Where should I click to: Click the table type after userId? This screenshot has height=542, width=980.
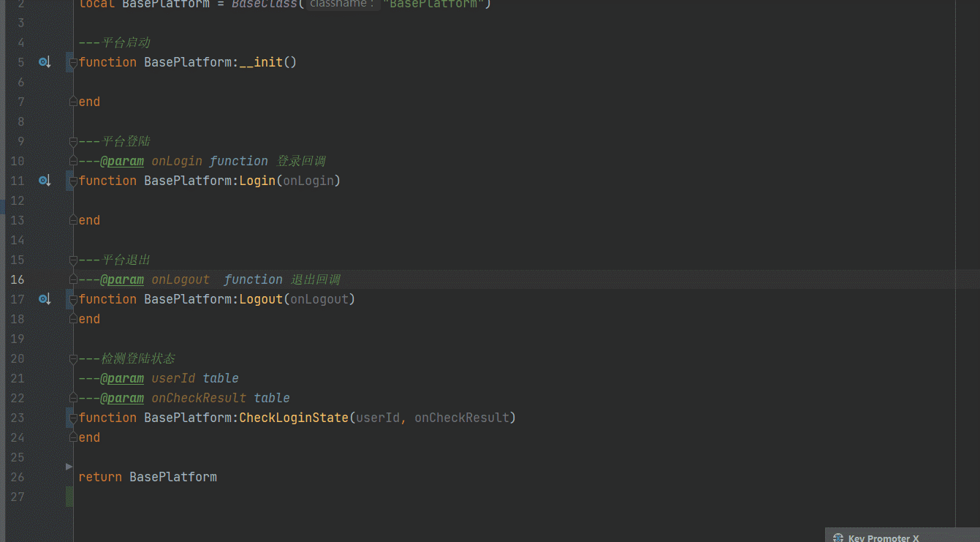coord(221,378)
